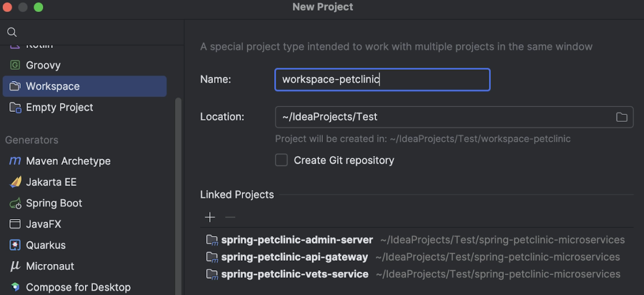Screen dimensions: 644x295
Task: Enable Create Git repository checkbox
Action: click(282, 160)
